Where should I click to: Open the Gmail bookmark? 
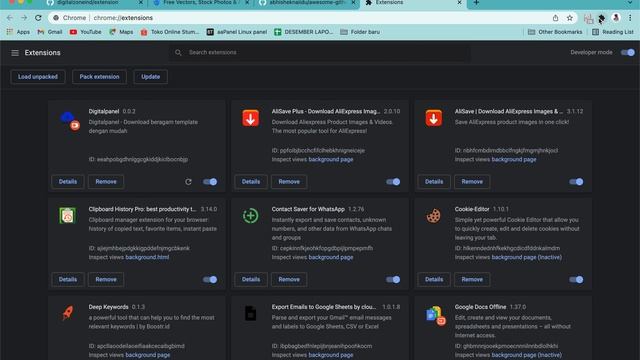click(50, 32)
